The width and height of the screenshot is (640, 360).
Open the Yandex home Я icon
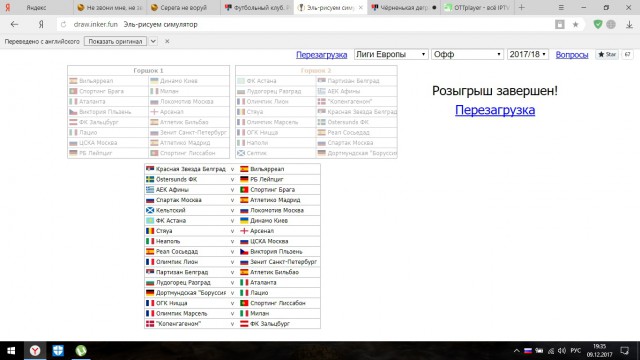point(41,24)
